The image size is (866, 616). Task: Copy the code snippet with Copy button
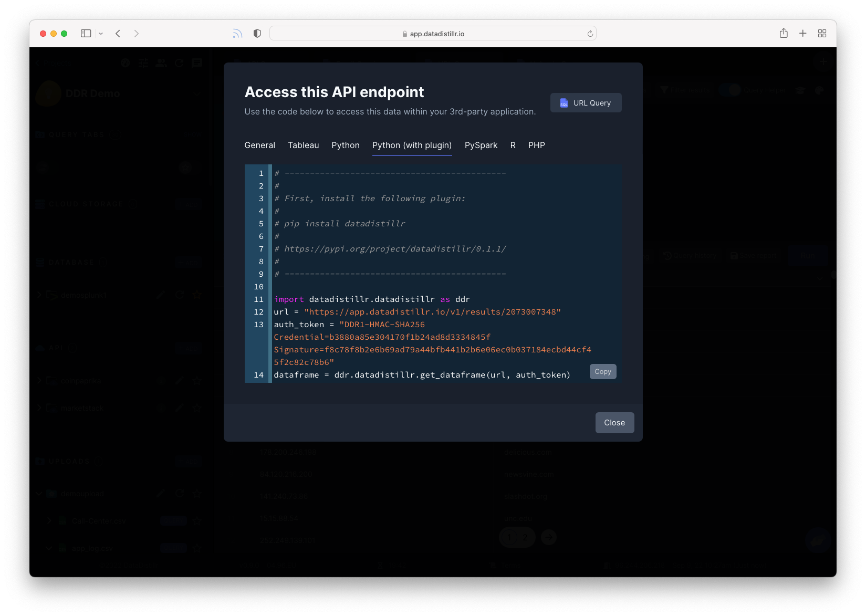[x=603, y=372]
